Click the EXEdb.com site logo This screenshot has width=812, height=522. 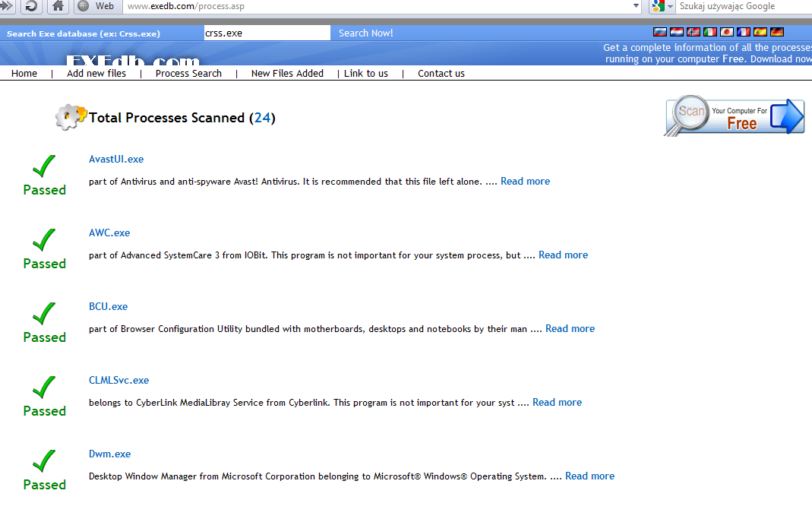(133, 60)
